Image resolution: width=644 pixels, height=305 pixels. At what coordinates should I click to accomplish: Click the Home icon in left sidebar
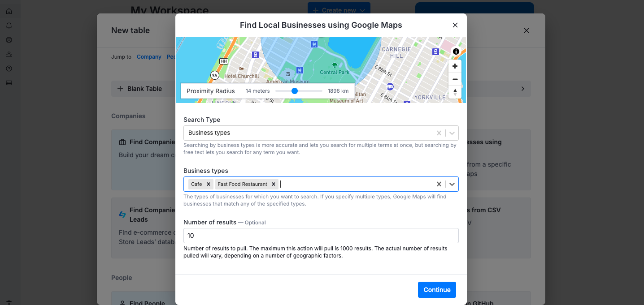(x=9, y=11)
